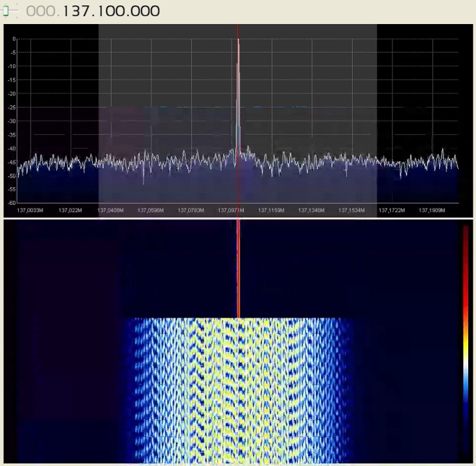Tune to 137,0783M on frequency axis
The height and width of the screenshot is (466, 476).
pyautogui.click(x=191, y=211)
